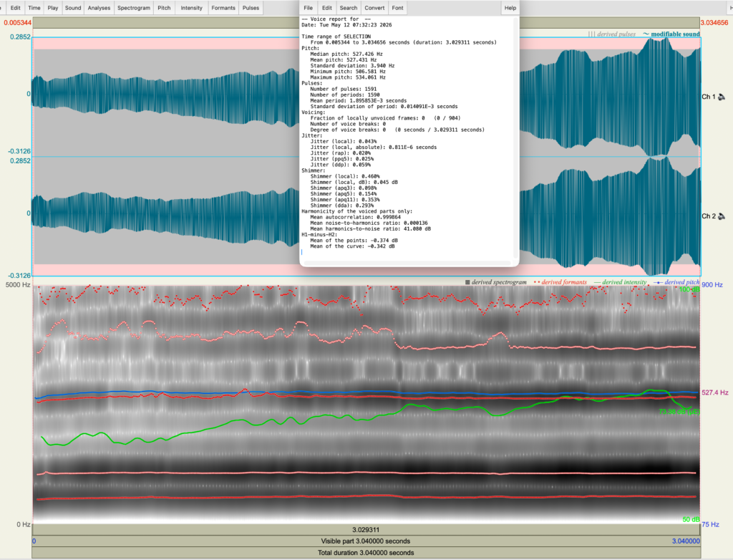This screenshot has width=733, height=560.
Task: Click the modifiable sound legend label
Action: 671,34
